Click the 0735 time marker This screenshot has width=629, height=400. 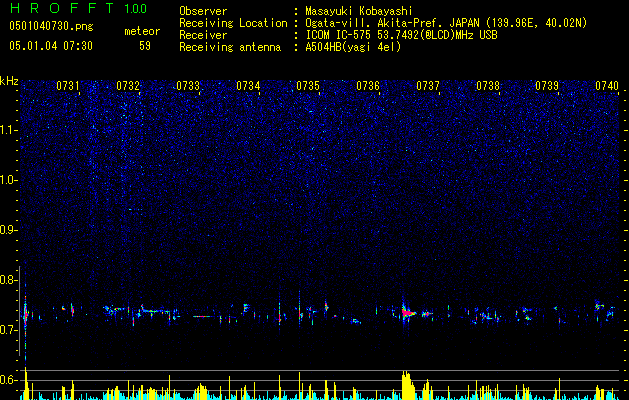click(308, 85)
